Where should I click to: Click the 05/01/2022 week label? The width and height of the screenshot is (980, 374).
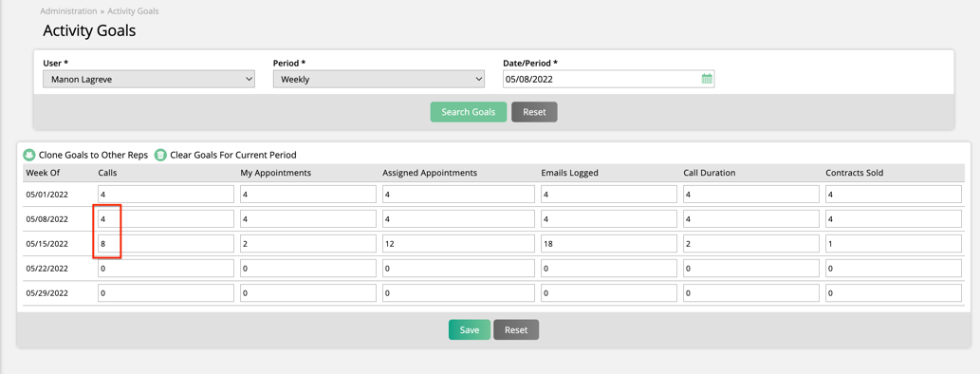point(46,195)
